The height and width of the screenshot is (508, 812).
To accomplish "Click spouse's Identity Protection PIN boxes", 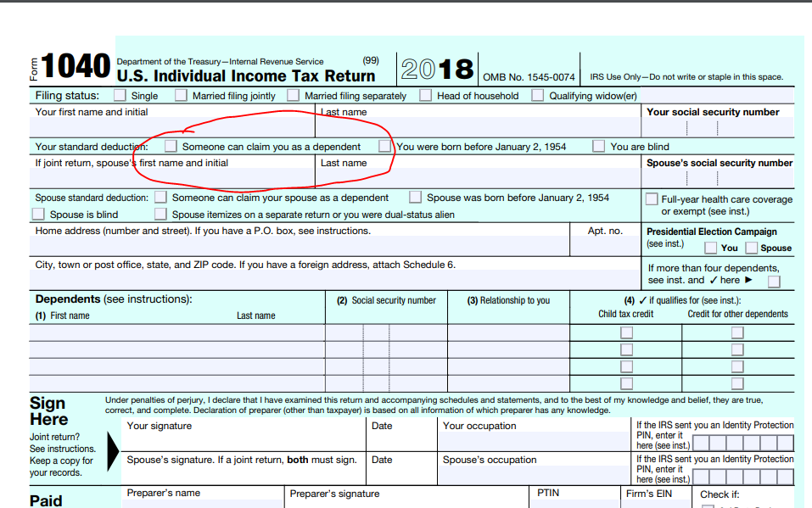I will (743, 477).
